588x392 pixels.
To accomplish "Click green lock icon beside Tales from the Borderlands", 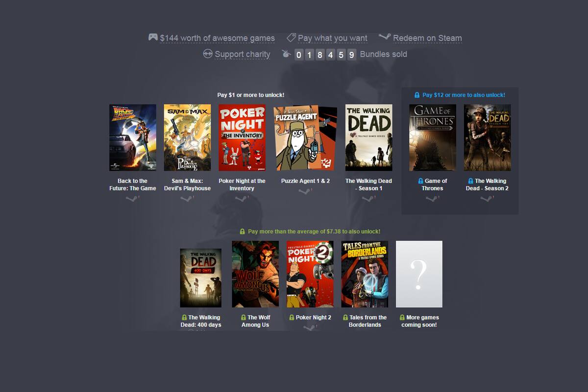I will click(x=345, y=318).
